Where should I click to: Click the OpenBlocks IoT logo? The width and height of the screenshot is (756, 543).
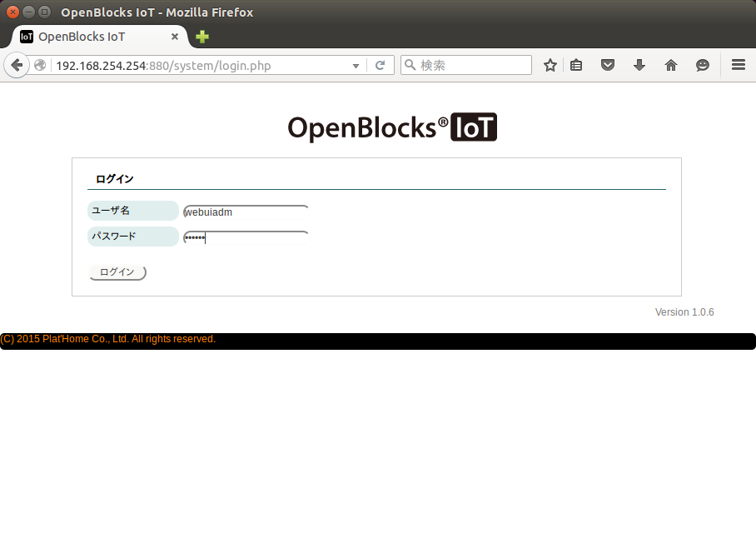point(392,127)
